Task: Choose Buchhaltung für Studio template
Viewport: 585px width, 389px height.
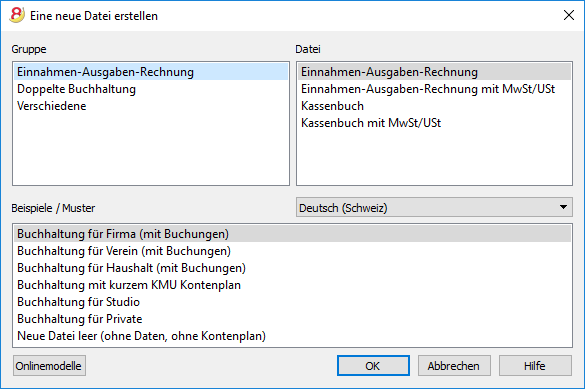Action: pyautogui.click(x=292, y=302)
